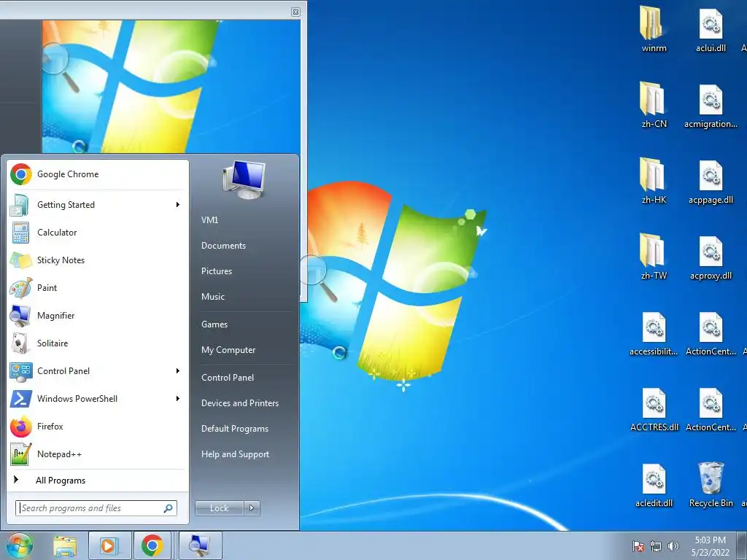The image size is (747, 560).
Task: Open Pictures from Start menu right pane
Action: (x=216, y=271)
